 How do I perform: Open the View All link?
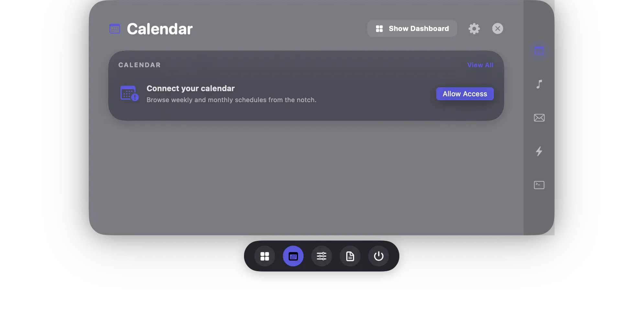pyautogui.click(x=480, y=65)
